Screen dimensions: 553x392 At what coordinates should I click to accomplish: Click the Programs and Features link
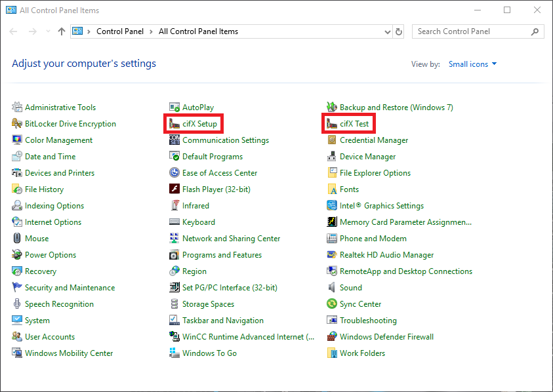tap(222, 255)
